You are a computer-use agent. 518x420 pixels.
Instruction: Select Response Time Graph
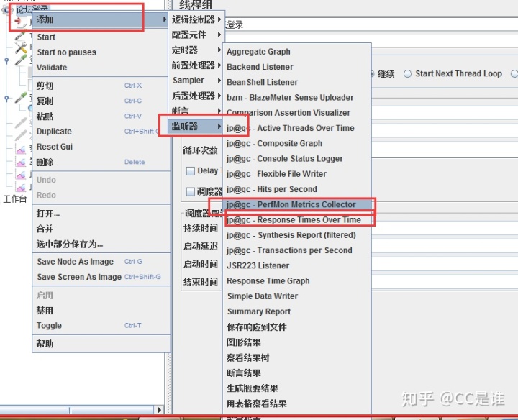[297, 281]
